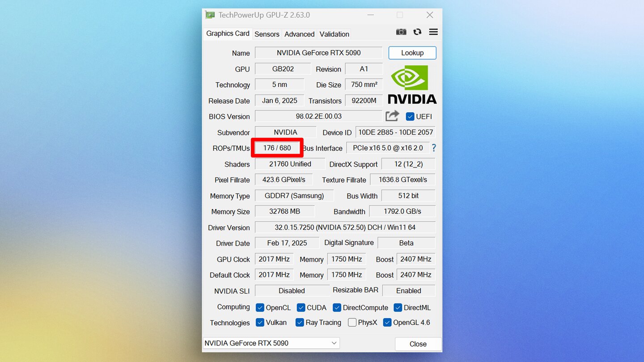Screen dimensions: 644x362
Task: Toggle the UEFI checkbox
Action: point(410,116)
